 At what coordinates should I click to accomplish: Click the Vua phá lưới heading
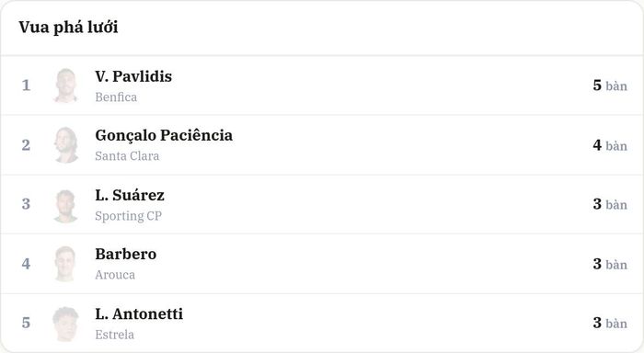pyautogui.click(x=69, y=28)
